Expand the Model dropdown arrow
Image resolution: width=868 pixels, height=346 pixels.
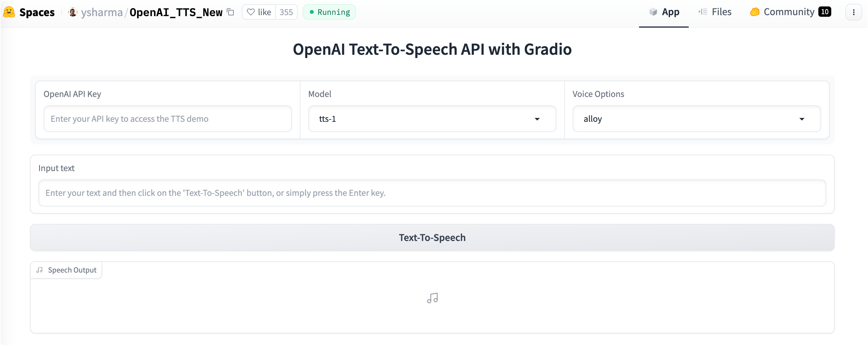click(x=537, y=119)
